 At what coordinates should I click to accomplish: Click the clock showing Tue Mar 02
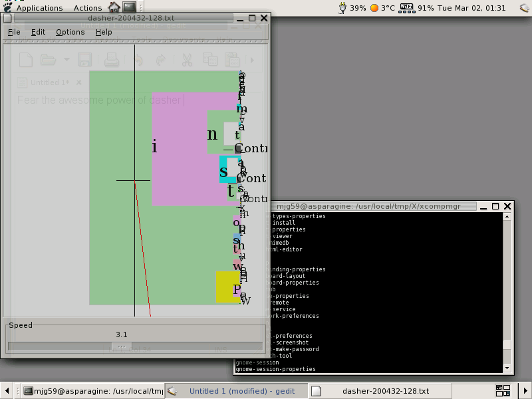[471, 8]
